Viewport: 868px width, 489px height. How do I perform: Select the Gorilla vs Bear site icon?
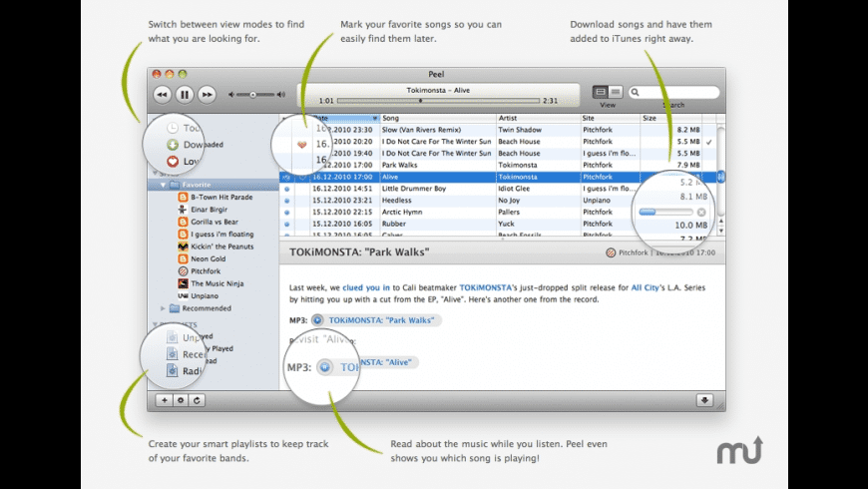[183, 222]
